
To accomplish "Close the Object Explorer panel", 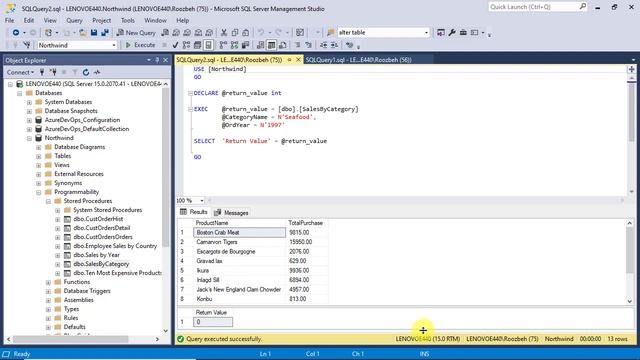I will 166,60.
